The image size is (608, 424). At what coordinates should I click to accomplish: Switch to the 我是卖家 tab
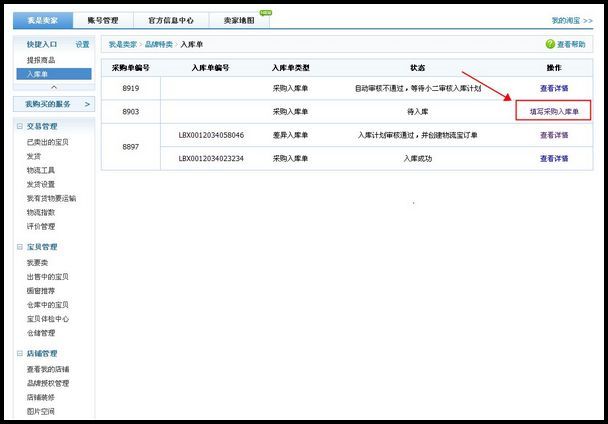tap(43, 20)
